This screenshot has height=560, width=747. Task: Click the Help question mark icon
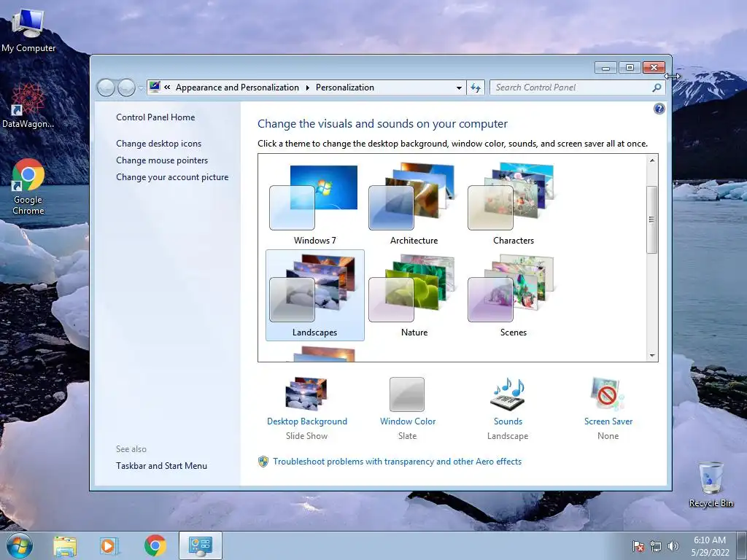pos(659,109)
